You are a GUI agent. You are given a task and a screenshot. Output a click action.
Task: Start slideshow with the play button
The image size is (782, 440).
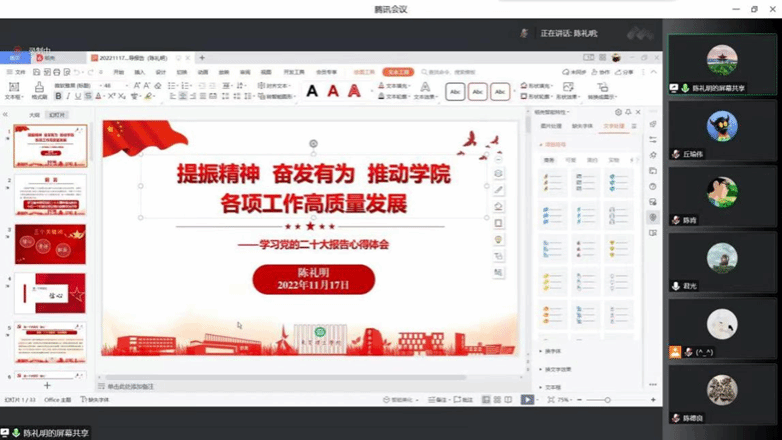pos(527,400)
